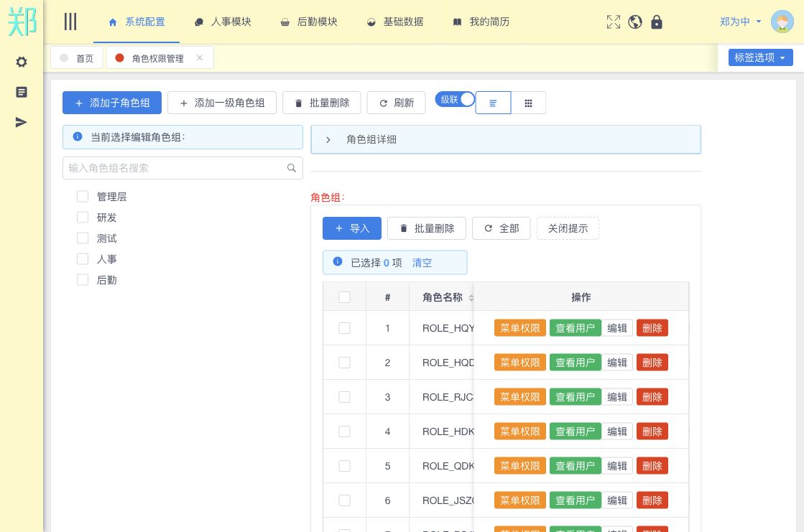Check the 测试 checkbox
The height and width of the screenshot is (532, 804).
pyautogui.click(x=83, y=238)
